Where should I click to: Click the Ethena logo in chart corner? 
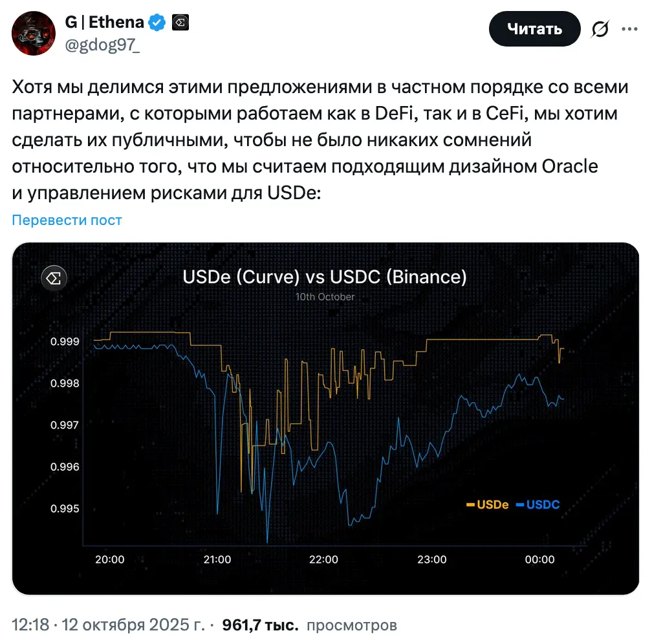(x=54, y=279)
